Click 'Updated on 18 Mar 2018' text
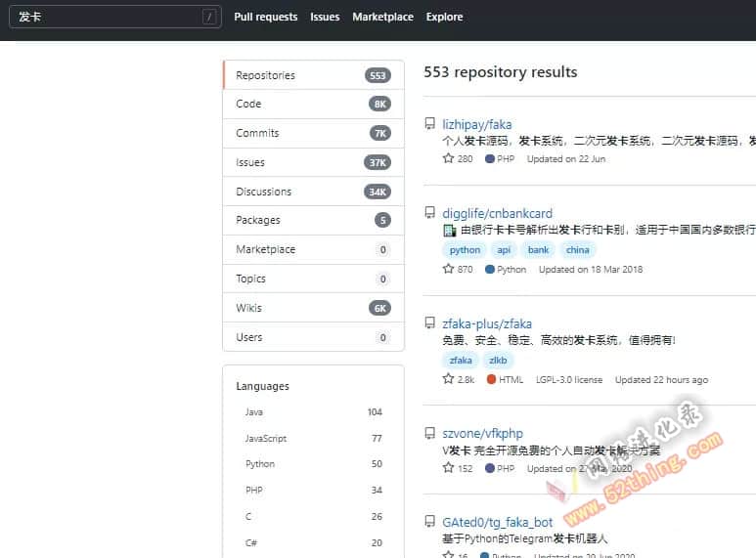Image resolution: width=756 pixels, height=558 pixels. pos(591,270)
